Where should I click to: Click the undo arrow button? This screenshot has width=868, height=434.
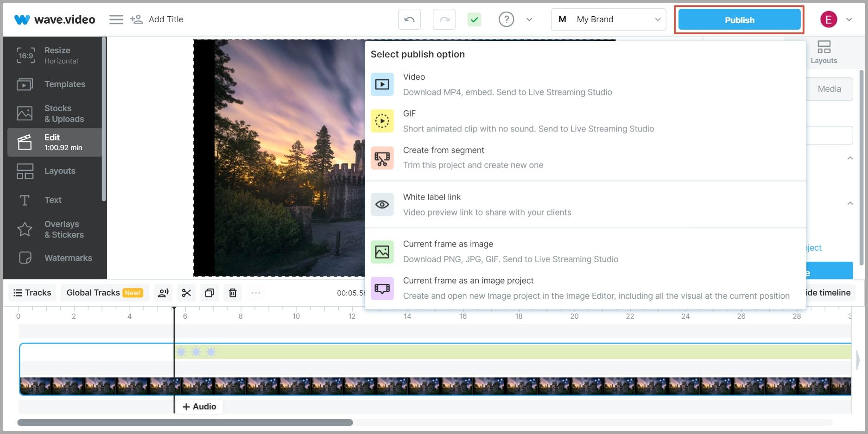pos(409,19)
